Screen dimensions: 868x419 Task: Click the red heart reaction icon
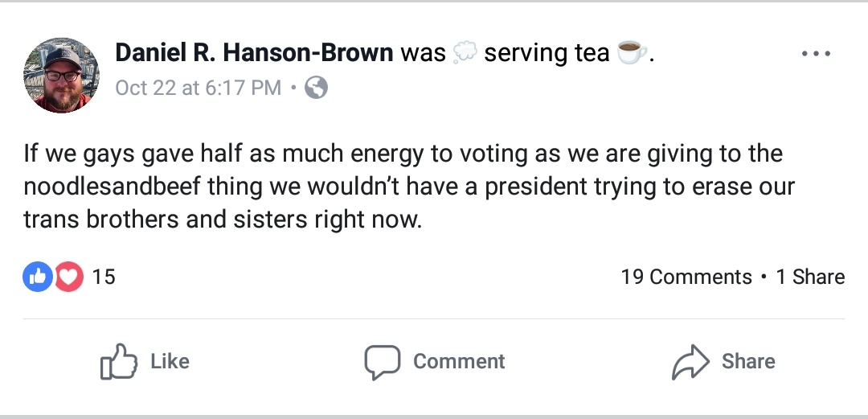tap(68, 277)
